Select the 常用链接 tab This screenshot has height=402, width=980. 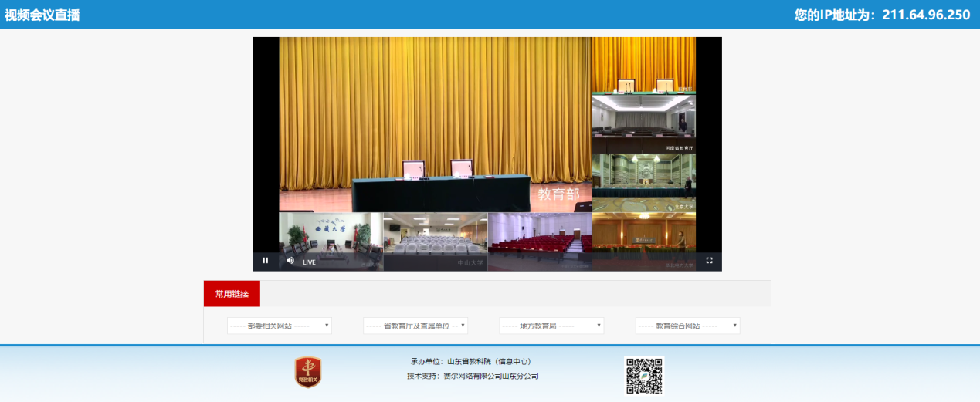pos(232,294)
